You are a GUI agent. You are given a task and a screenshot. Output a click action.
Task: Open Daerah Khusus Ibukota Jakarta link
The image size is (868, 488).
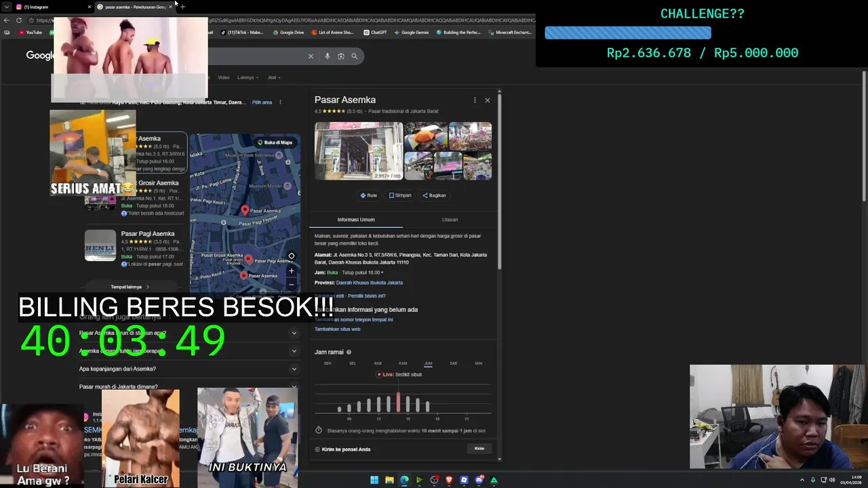pos(370,283)
